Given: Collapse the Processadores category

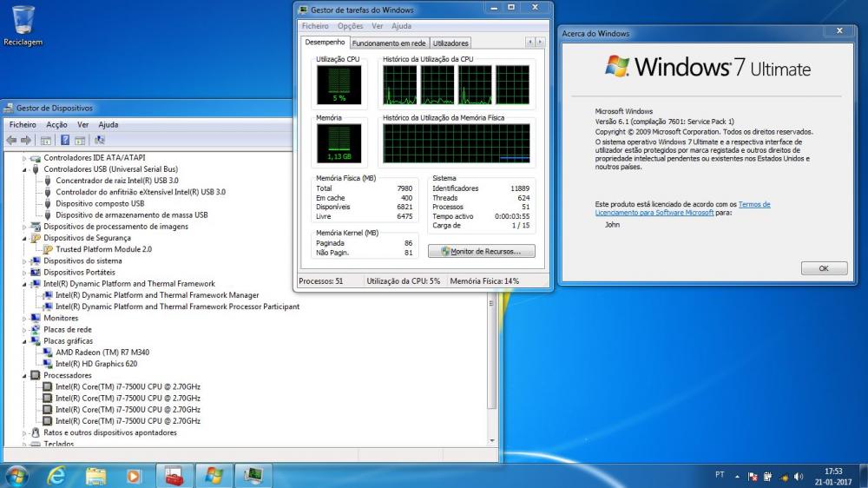Looking at the screenshot, I should click(24, 376).
